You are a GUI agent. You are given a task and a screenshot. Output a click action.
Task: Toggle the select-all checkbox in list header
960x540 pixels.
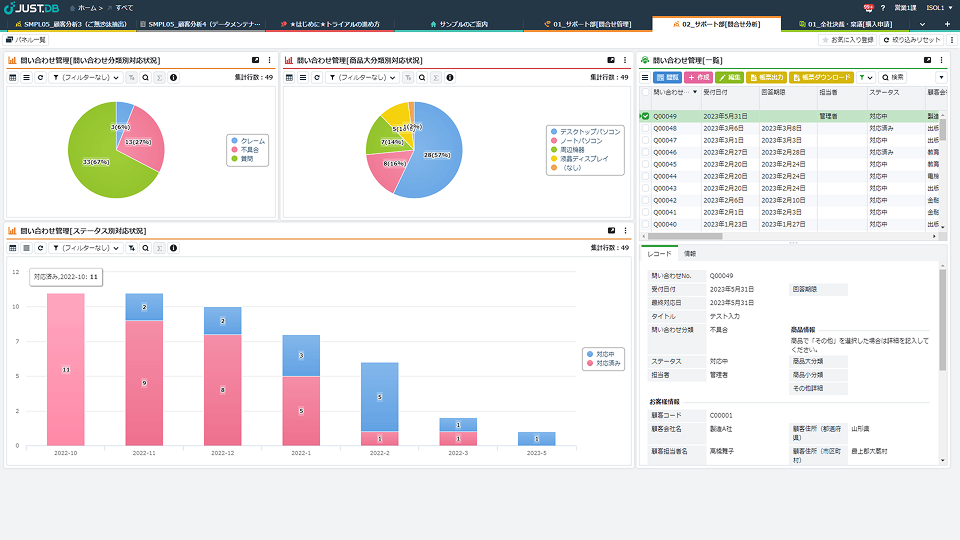tap(645, 92)
